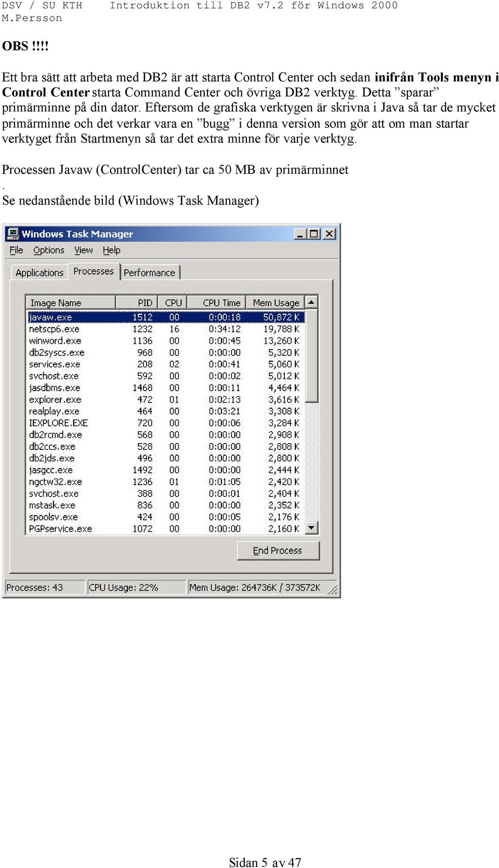The width and height of the screenshot is (499, 868).
Task: Select the db2jds.exe process
Action: pyautogui.click(x=165, y=458)
